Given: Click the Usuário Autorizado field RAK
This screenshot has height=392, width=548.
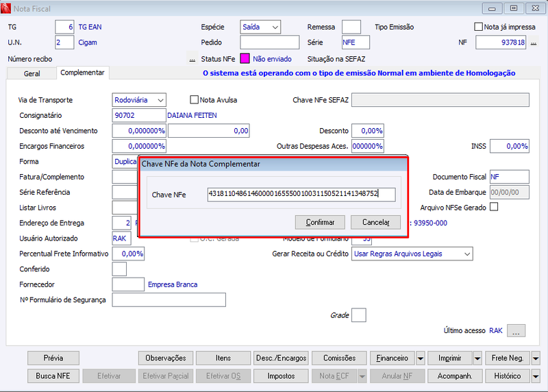Looking at the screenshot, I should 122,238.
